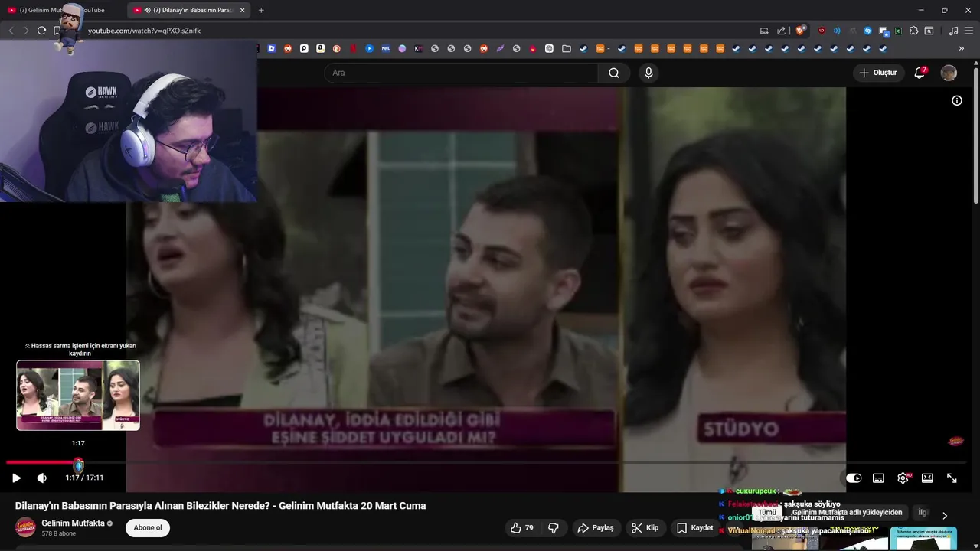Reload the page with the refresh icon
Screen dimensions: 980x551
pyautogui.click(x=41, y=31)
